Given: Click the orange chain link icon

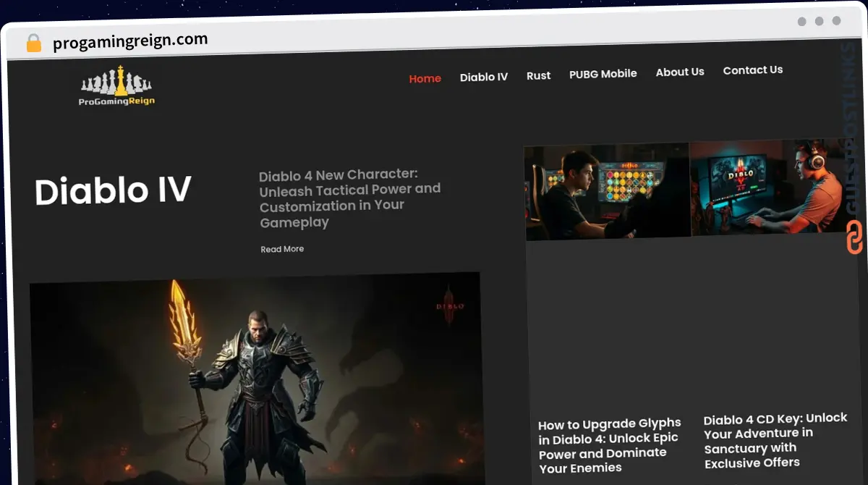Looking at the screenshot, I should (x=854, y=237).
